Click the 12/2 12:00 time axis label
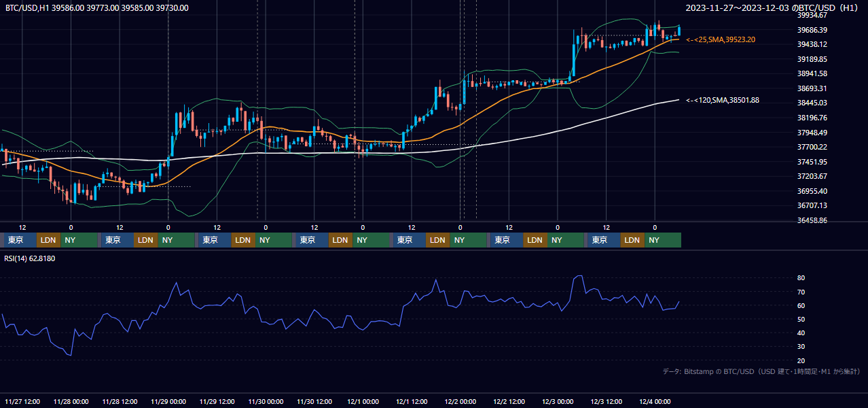The image size is (868, 408). [509, 402]
